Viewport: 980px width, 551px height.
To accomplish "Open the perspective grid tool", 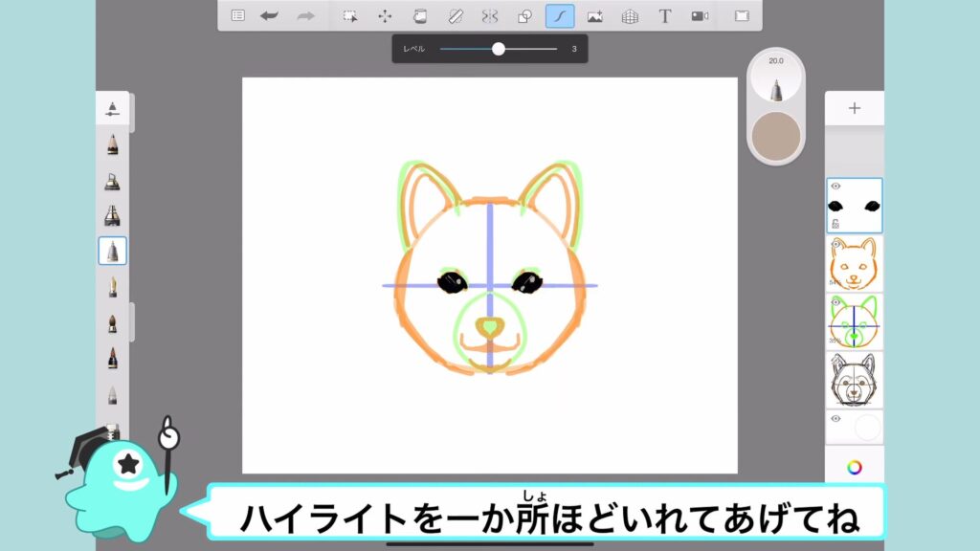I will coord(630,16).
